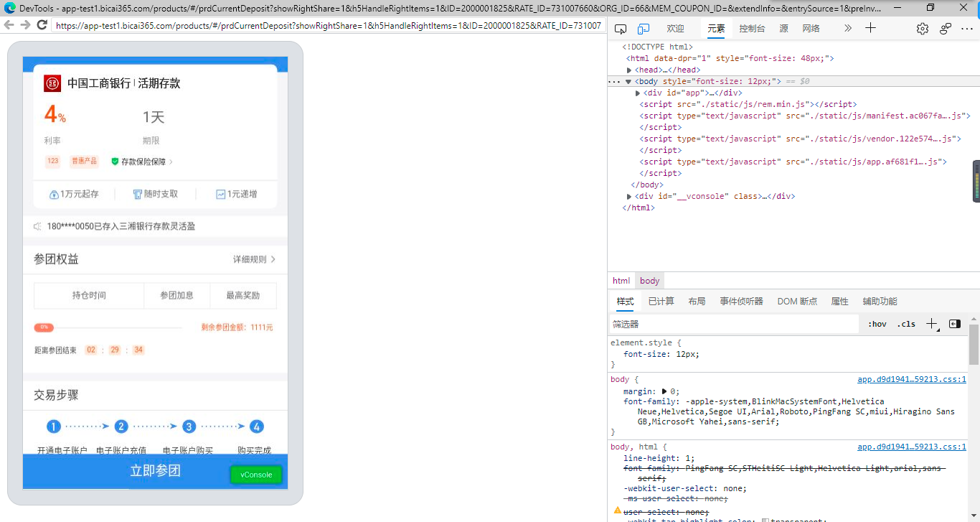Switch to 网络 tab
Screen dimensions: 980x522
[x=811, y=29]
